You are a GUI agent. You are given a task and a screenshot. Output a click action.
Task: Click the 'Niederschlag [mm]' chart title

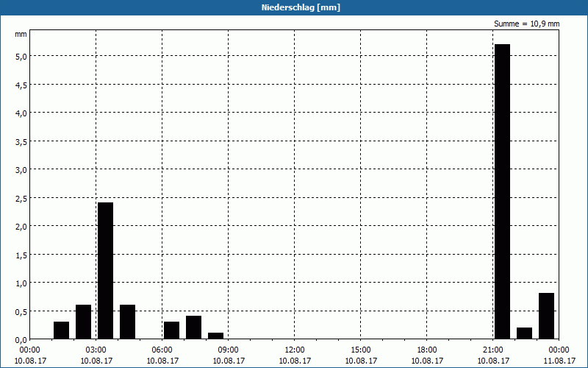tap(301, 7)
